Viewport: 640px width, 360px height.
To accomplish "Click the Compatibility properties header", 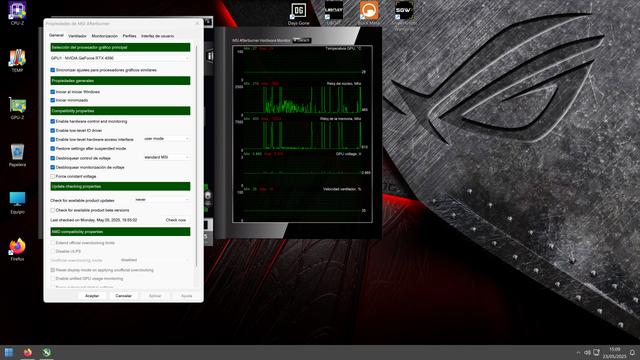I will pos(120,111).
